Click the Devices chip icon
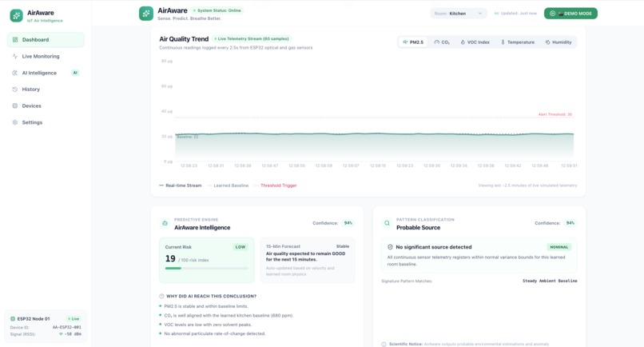The height and width of the screenshot is (347, 644). coord(15,106)
